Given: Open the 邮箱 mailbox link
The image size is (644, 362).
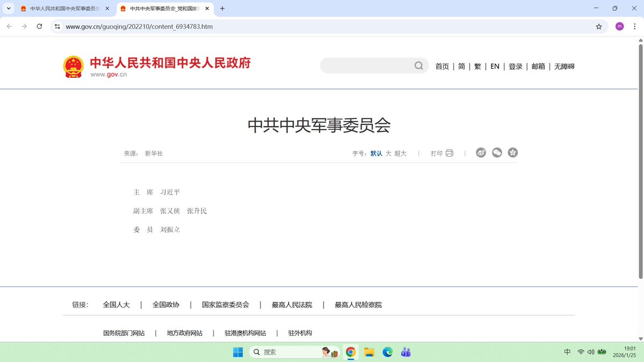Looking at the screenshot, I should [538, 67].
